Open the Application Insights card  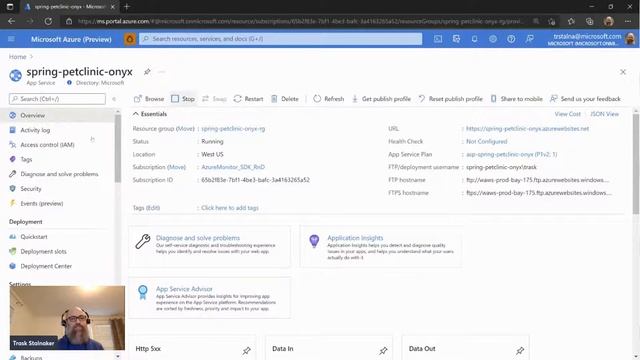click(x=381, y=247)
